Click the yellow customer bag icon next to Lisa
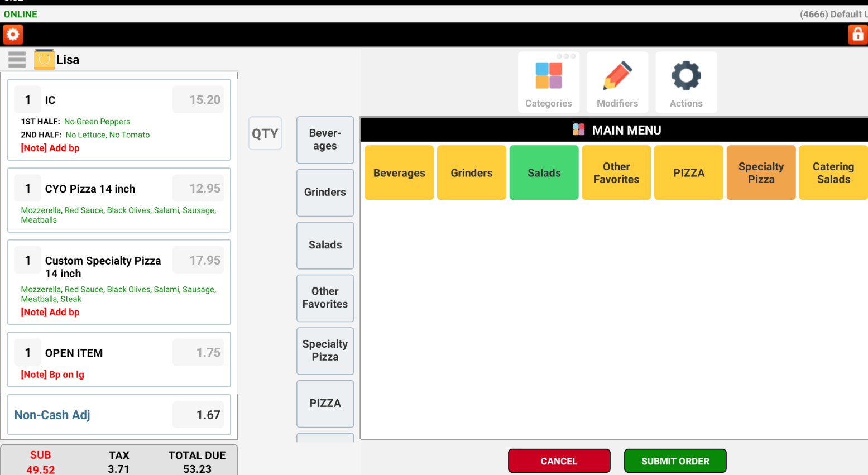This screenshot has width=868, height=475. point(44,59)
